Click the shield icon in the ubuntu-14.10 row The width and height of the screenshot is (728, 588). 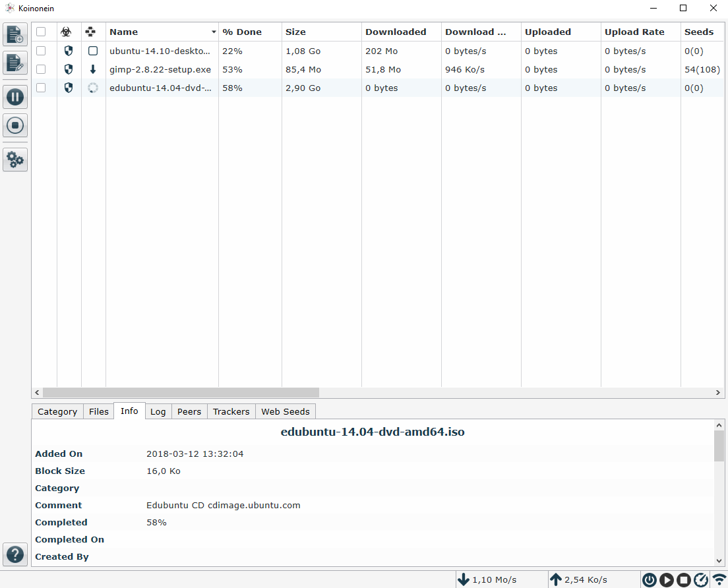click(69, 51)
